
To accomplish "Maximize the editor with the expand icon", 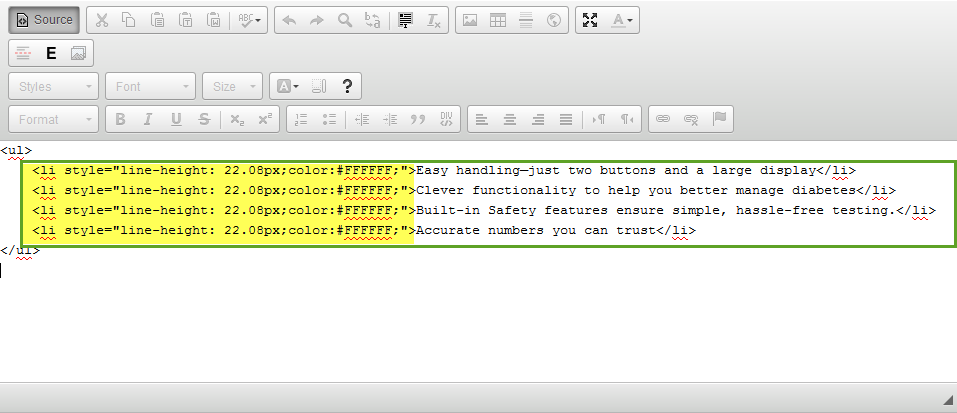I will (x=590, y=20).
